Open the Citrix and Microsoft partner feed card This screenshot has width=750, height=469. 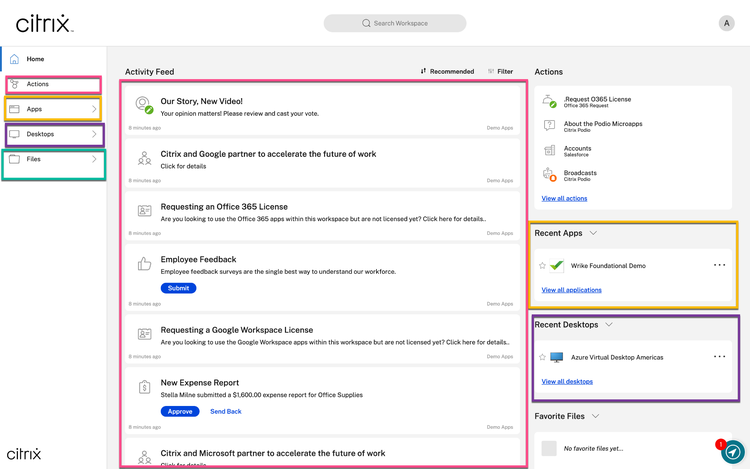tap(322, 453)
